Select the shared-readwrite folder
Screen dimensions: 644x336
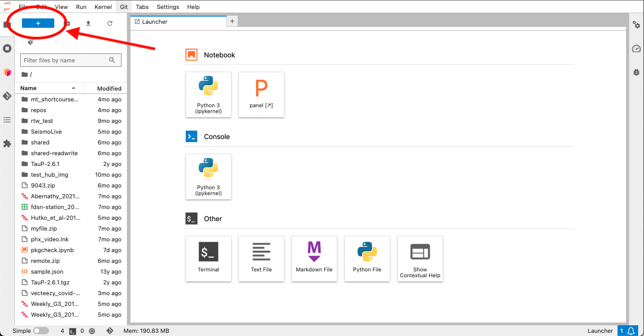pyautogui.click(x=71, y=153)
